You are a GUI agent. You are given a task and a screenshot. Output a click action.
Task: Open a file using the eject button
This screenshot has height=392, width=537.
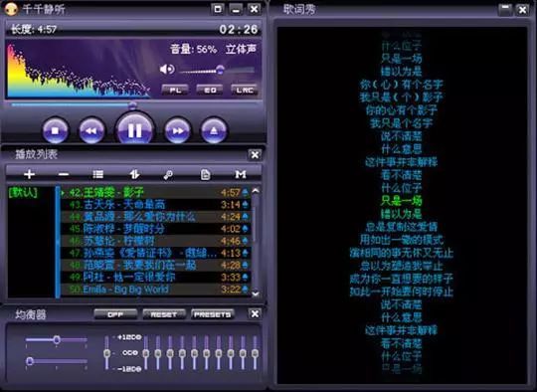[214, 130]
